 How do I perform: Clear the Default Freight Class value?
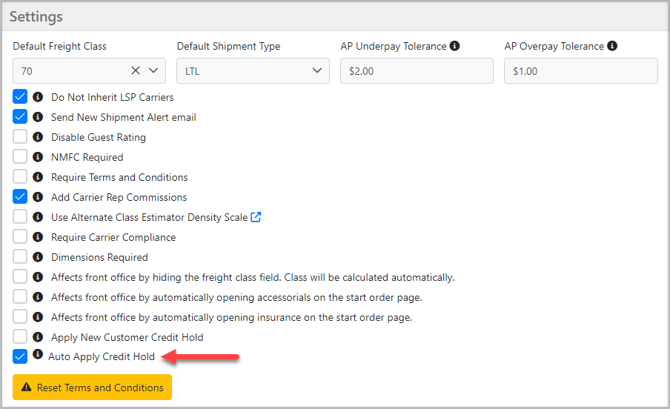(135, 71)
